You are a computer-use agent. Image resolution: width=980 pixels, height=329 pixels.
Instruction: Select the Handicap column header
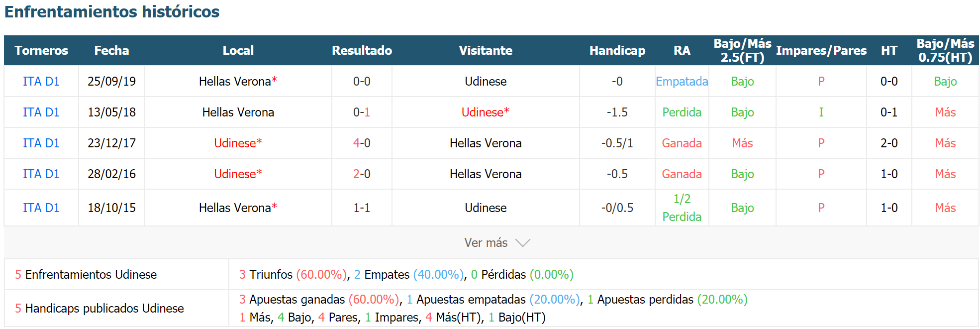pyautogui.click(x=617, y=50)
